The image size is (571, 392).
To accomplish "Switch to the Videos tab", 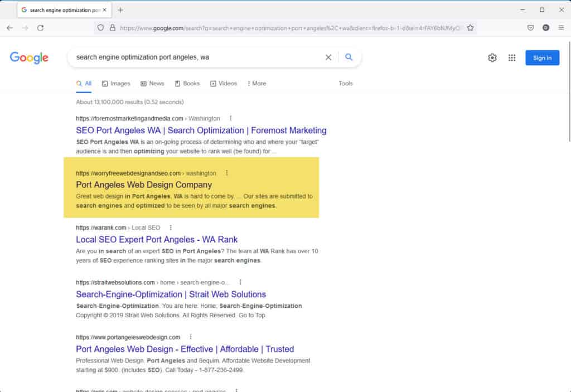I will point(223,84).
